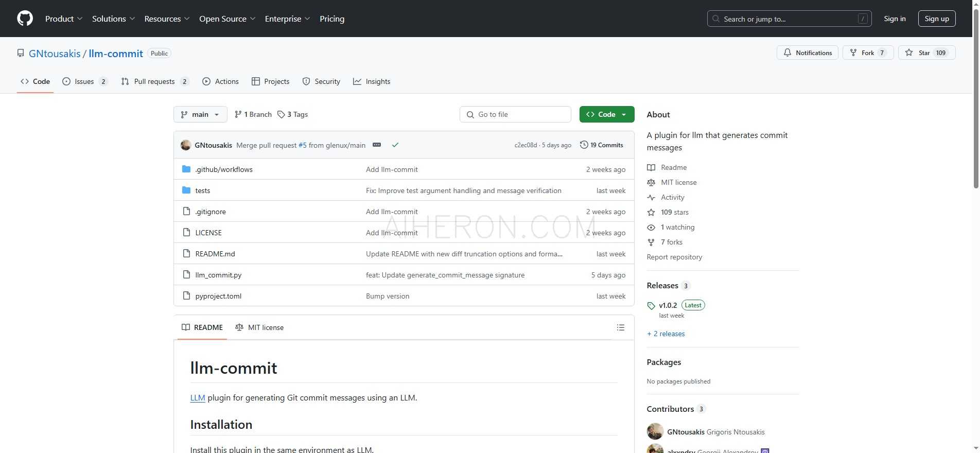Screen dimensions: 980x453
Task: Open the Security tab
Action: 321,81
